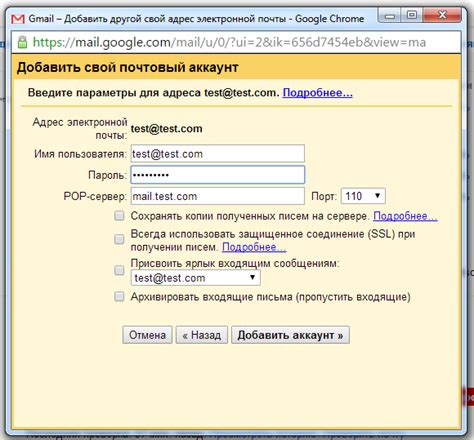Minimize the Chrome popup window
This screenshot has width=474, height=440.
tap(390, 15)
